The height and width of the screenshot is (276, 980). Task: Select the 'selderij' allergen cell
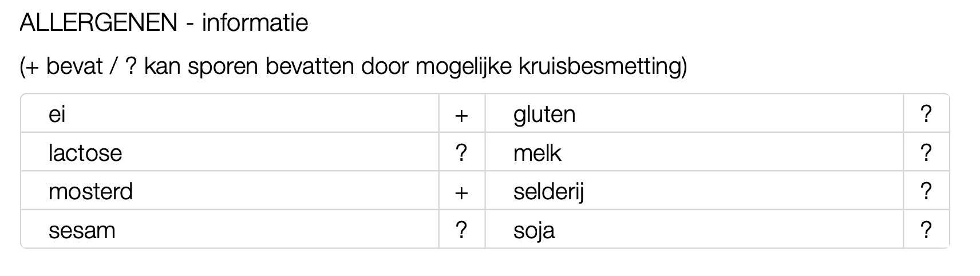coord(548,191)
